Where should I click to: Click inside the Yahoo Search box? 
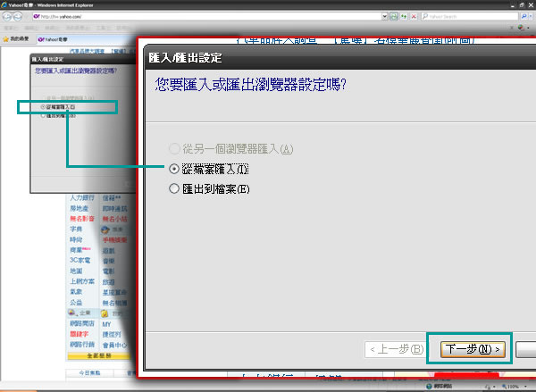[470, 16]
